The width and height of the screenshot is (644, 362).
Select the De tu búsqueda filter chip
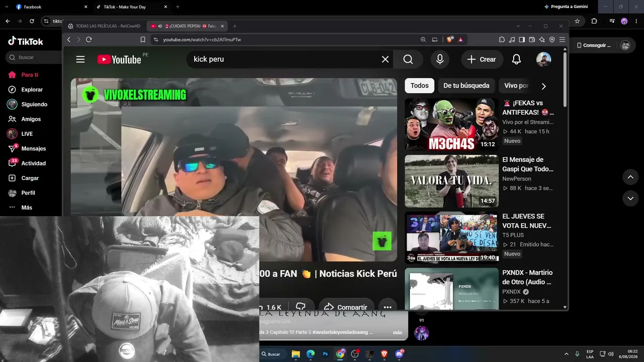(x=466, y=85)
